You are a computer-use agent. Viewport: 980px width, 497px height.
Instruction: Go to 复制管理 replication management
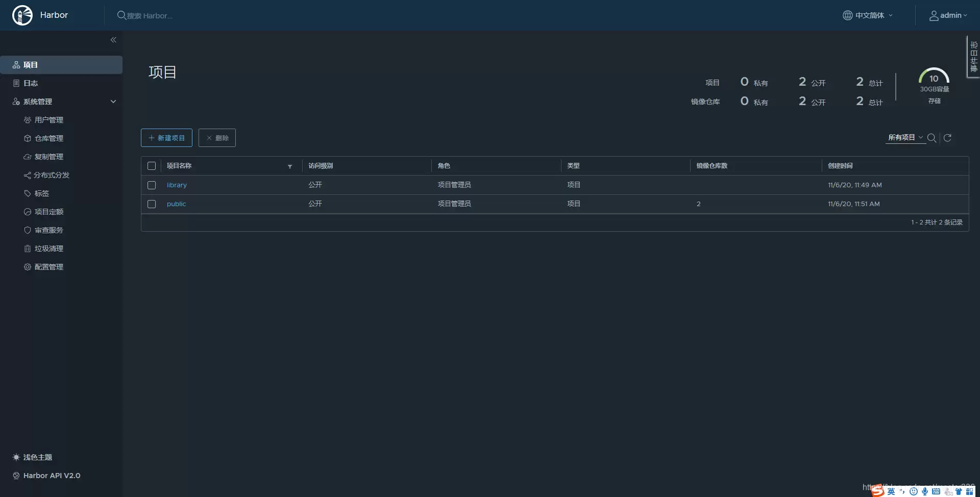(49, 157)
